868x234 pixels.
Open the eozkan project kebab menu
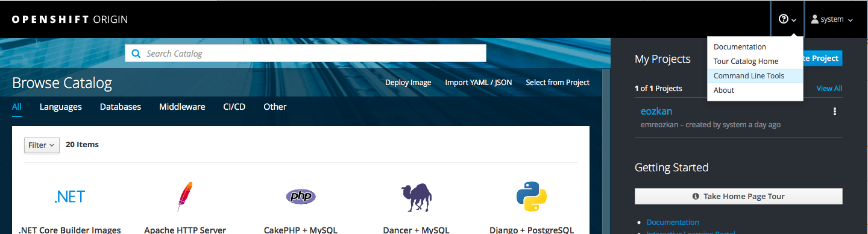click(835, 112)
